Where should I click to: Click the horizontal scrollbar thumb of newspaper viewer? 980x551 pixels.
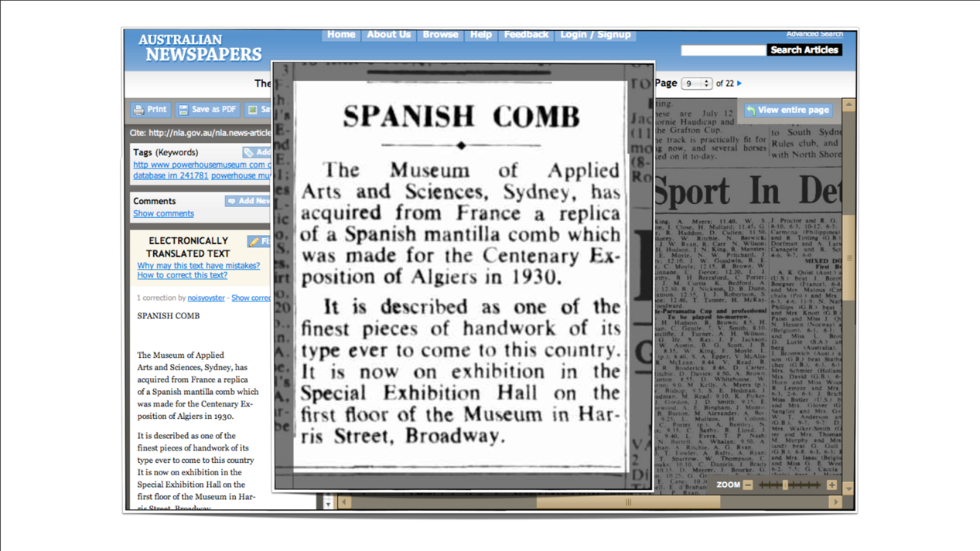point(628,502)
